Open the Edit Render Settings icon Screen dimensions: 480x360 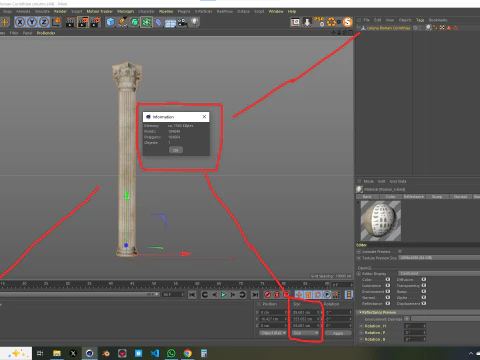click(96, 22)
